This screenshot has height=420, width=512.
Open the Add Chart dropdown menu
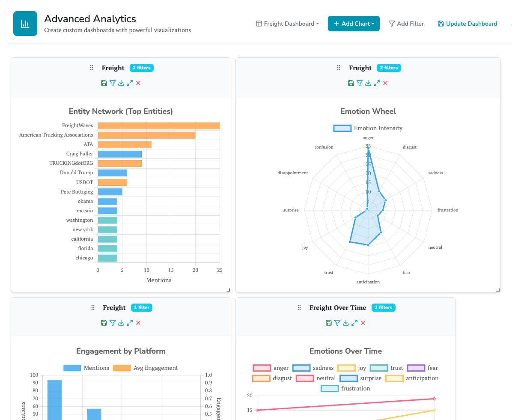(354, 24)
